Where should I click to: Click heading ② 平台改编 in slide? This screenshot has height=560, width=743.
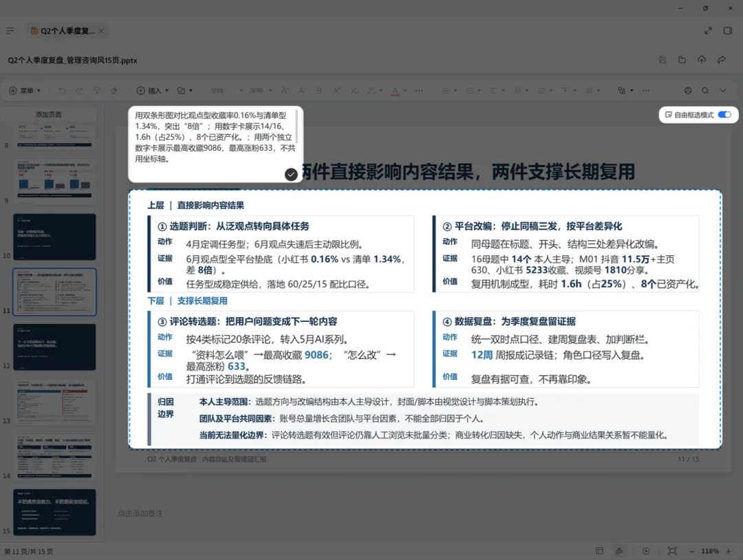[532, 226]
